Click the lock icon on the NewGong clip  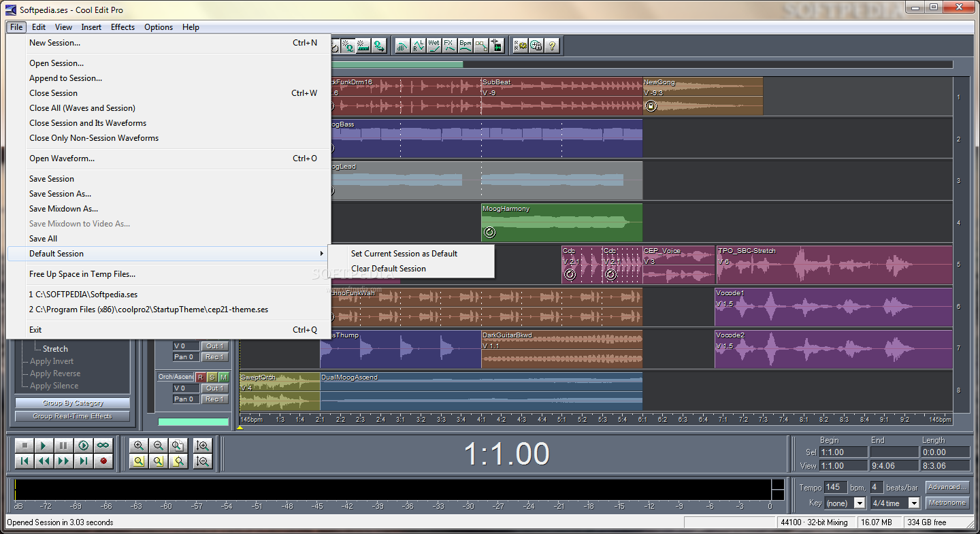click(651, 106)
